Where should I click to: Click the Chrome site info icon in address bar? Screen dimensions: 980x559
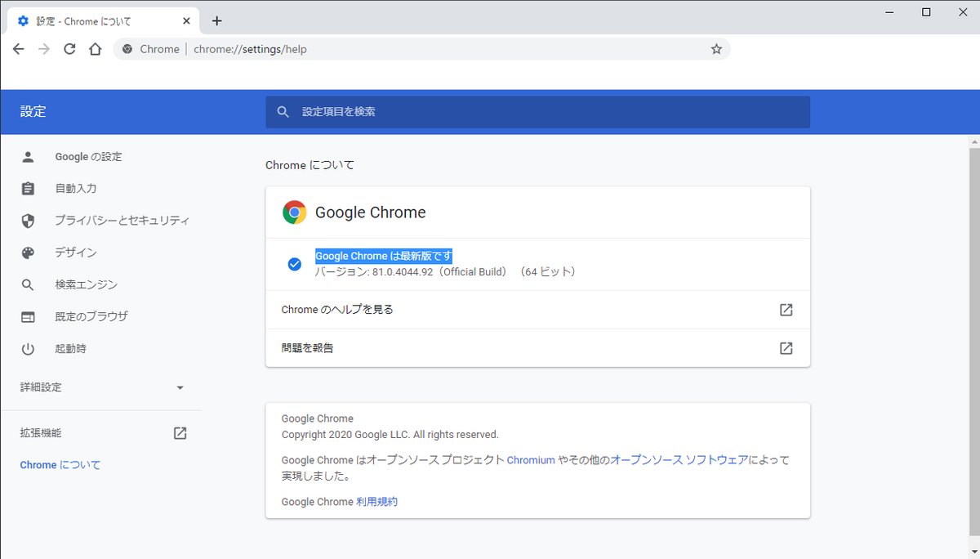(x=127, y=49)
